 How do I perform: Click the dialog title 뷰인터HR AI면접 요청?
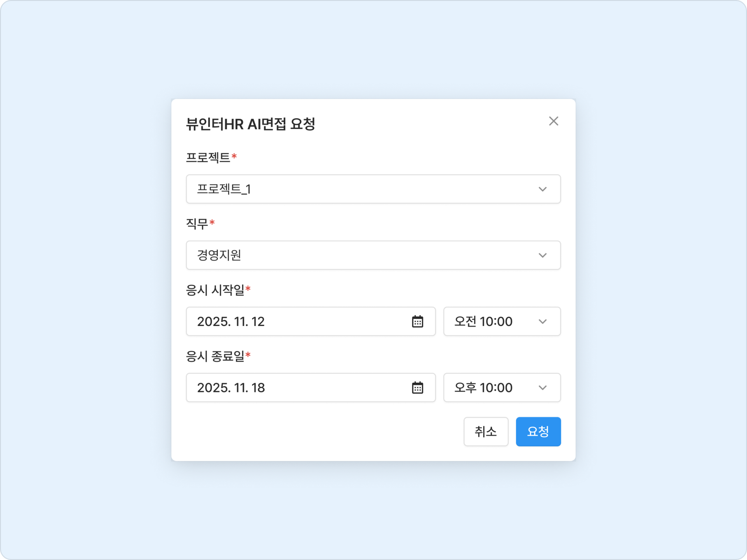tap(250, 124)
